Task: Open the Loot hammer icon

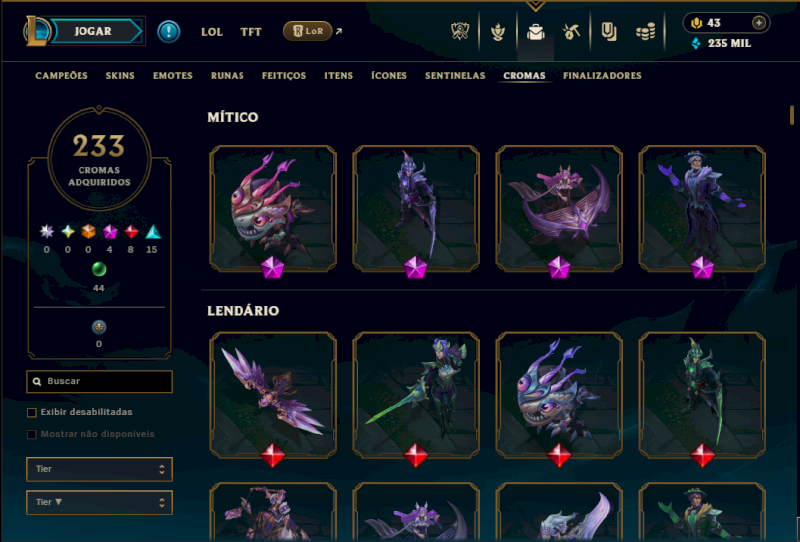Action: pyautogui.click(x=571, y=32)
